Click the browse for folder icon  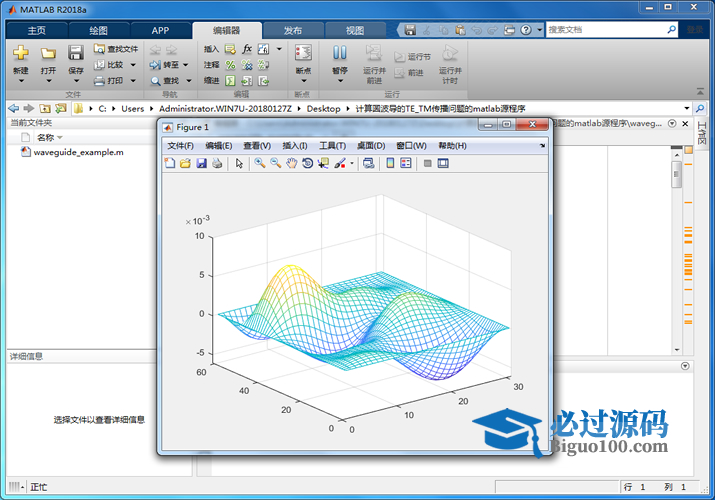[61, 108]
